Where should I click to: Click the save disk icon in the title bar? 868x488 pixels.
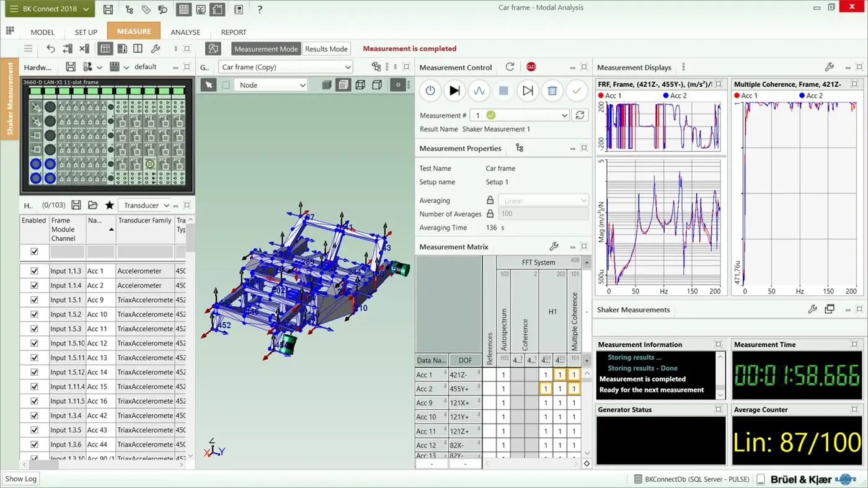click(107, 9)
